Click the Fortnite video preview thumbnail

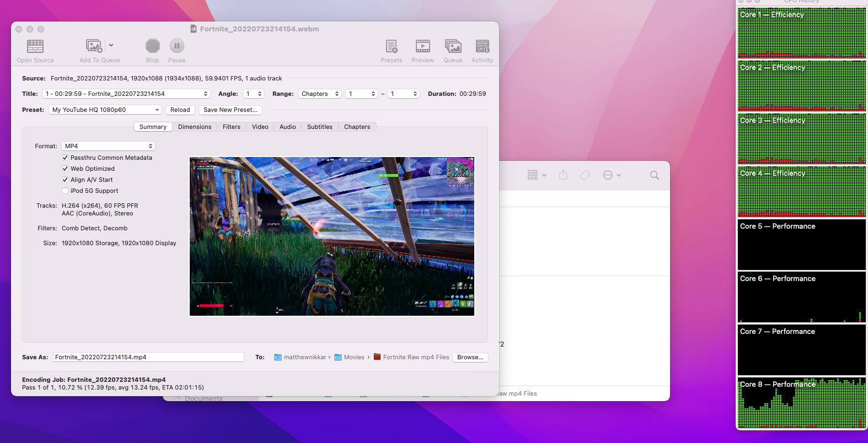pos(332,236)
